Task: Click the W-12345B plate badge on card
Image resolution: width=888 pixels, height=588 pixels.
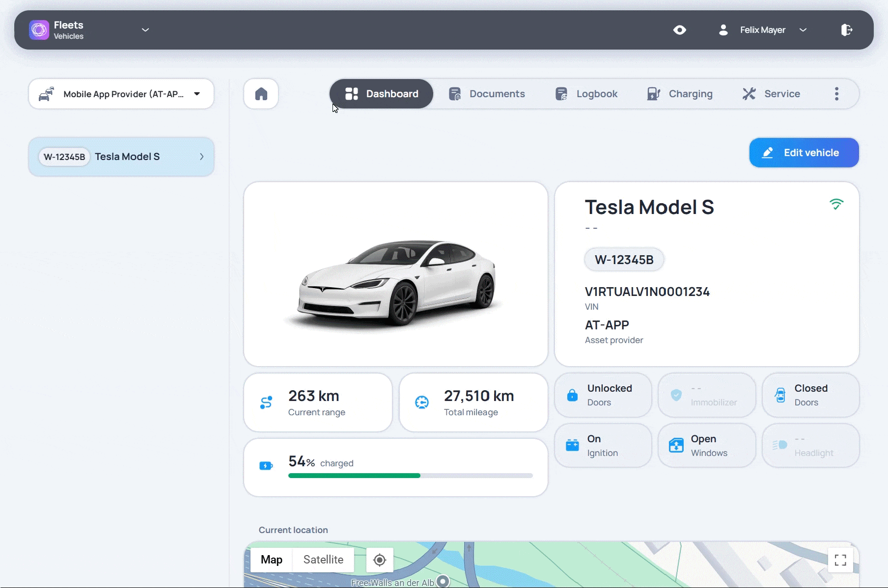Action: coord(624,260)
